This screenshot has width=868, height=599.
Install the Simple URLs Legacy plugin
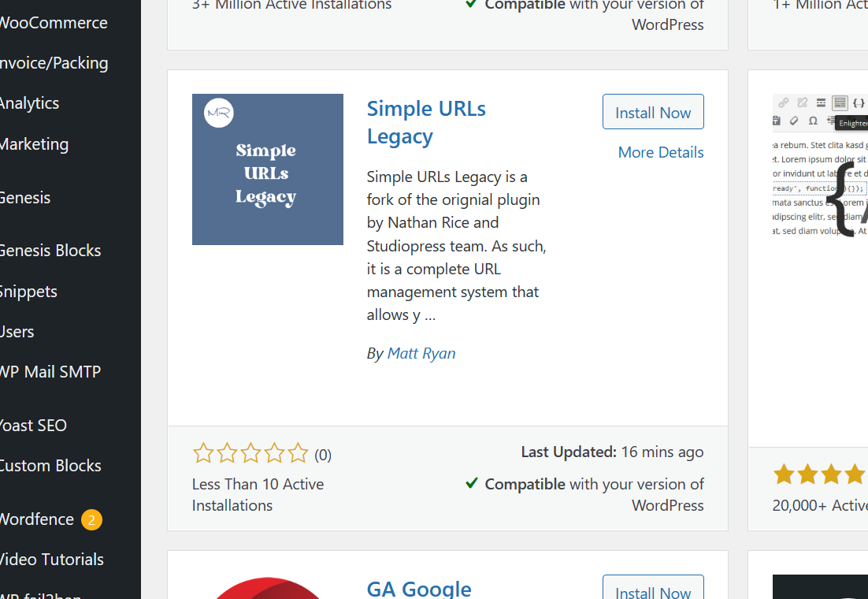tap(653, 111)
